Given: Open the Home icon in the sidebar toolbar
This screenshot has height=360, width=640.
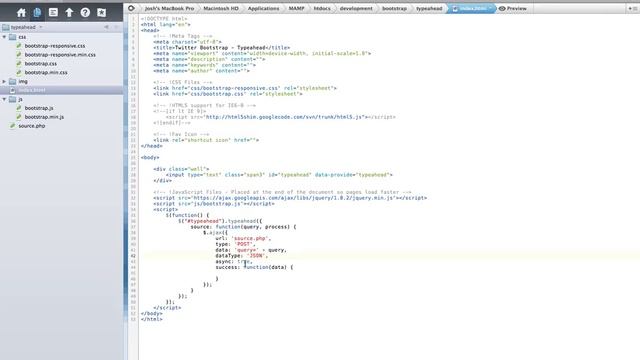Looking at the screenshot, I should [21, 13].
